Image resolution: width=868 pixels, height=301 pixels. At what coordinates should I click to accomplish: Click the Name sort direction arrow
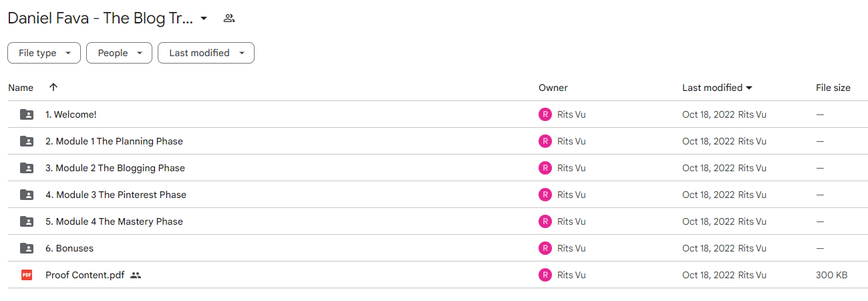pos(53,88)
